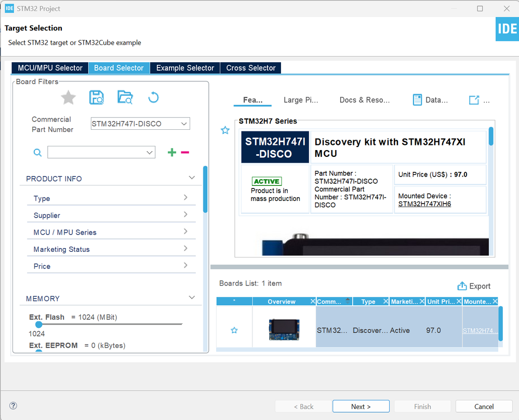519x420 pixels.
Task: Select the Discover... type cell
Action: [370, 330]
